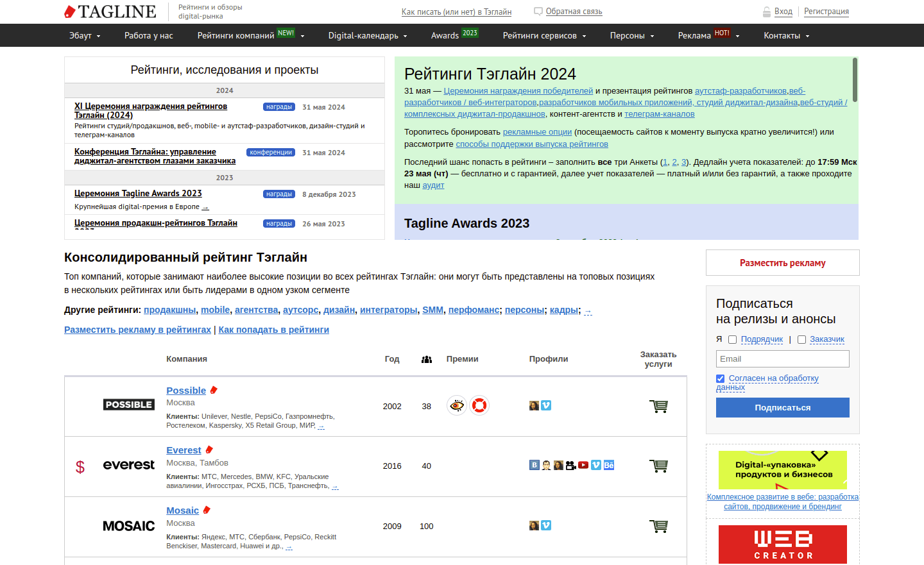
Task: Click the eye award badge for Possible
Action: click(457, 405)
